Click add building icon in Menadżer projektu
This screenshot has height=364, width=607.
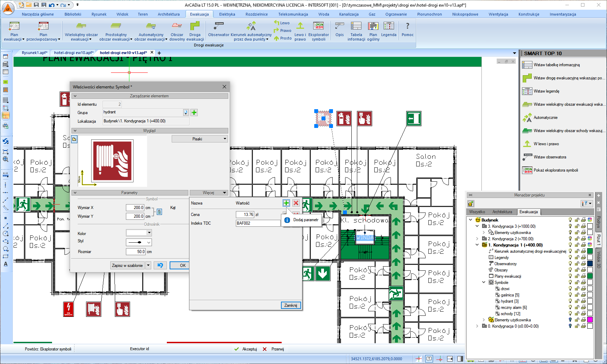pyautogui.click(x=471, y=203)
